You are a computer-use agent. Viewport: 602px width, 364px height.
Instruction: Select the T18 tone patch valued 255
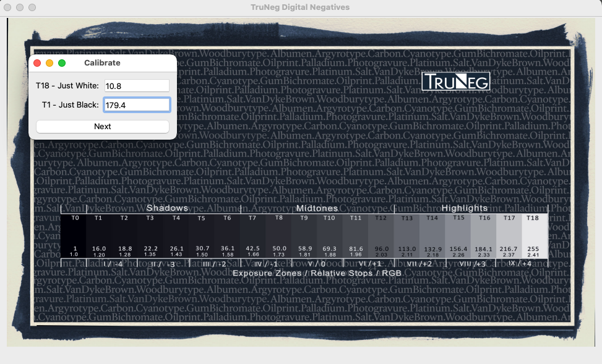[x=535, y=236]
